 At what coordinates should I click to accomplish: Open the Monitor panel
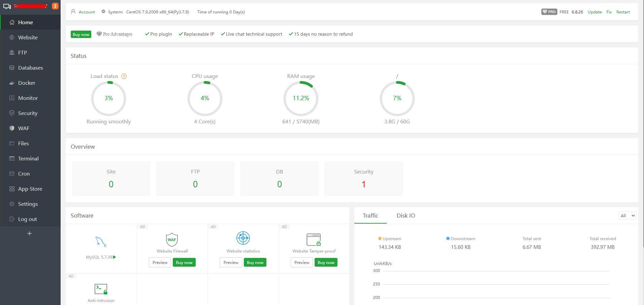(28, 98)
